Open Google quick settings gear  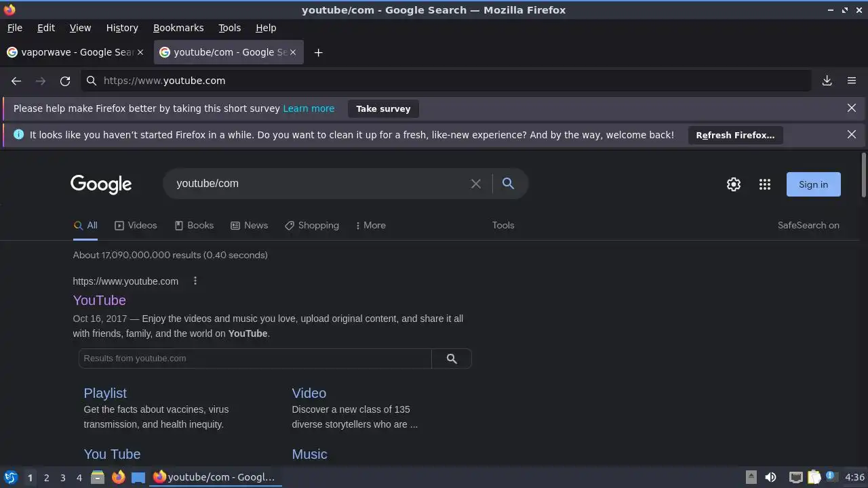pos(734,184)
